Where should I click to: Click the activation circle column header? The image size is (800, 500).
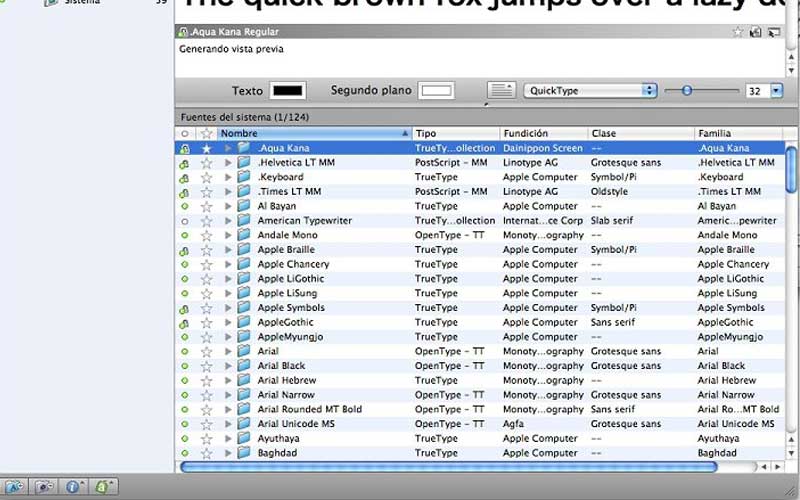tap(184, 134)
